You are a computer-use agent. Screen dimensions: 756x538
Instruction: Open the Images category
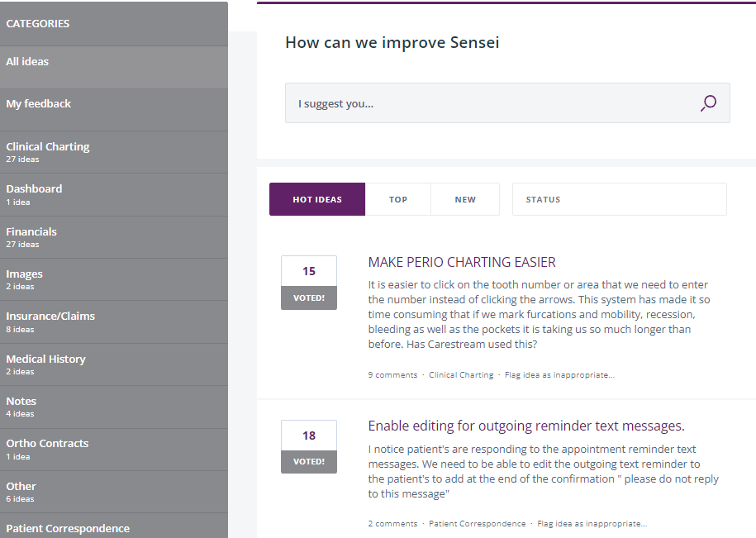(x=114, y=279)
